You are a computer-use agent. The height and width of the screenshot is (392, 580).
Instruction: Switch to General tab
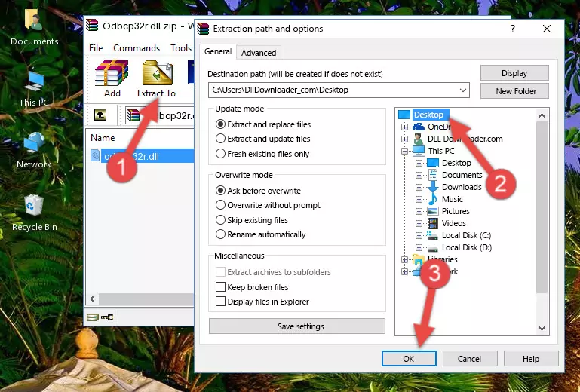(218, 52)
